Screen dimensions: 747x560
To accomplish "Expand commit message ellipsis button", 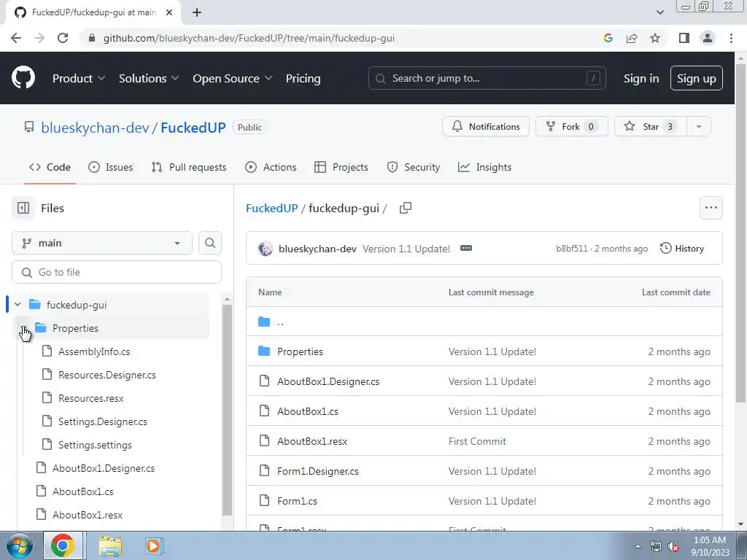I will (466, 248).
